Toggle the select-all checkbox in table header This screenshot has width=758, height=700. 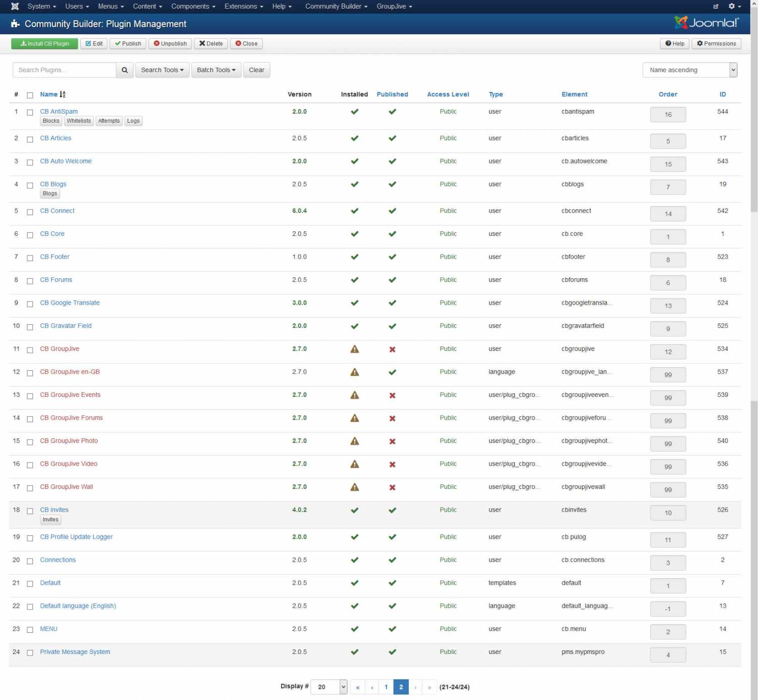pyautogui.click(x=30, y=95)
